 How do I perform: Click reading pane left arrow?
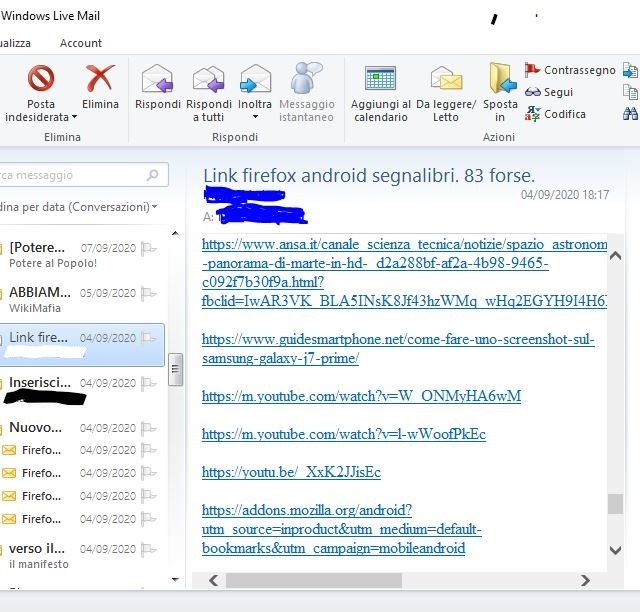(x=213, y=580)
